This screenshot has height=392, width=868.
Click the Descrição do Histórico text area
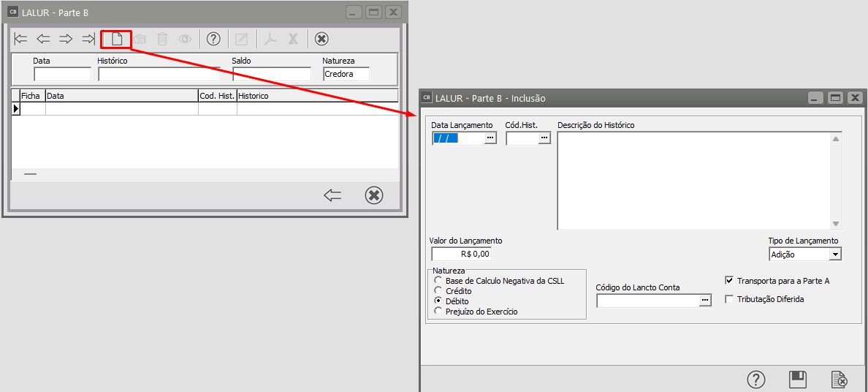[x=694, y=181]
